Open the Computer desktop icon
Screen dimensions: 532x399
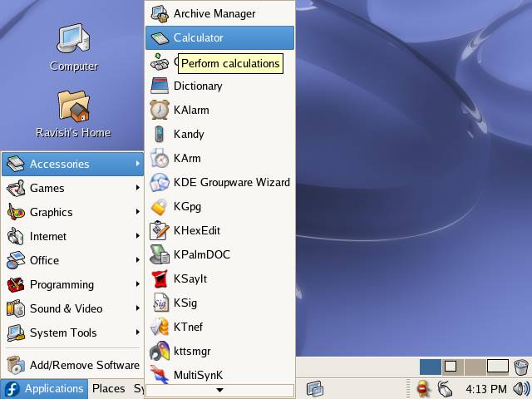73,47
